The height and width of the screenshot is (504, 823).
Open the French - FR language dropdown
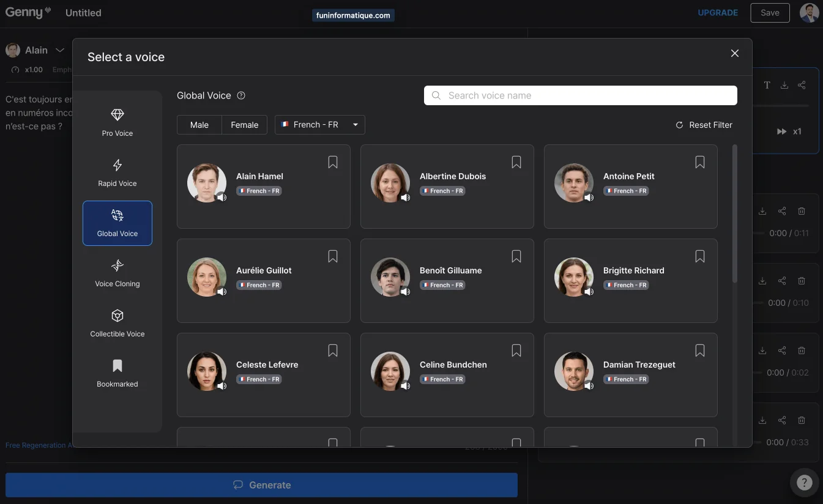(319, 125)
